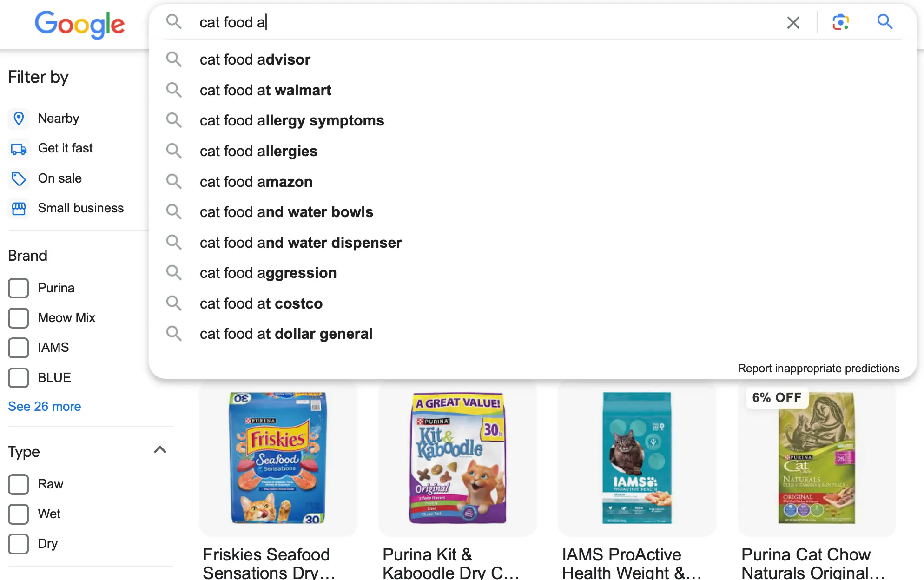Select the Nearby location pin filter
Image resolution: width=924 pixels, height=580 pixels.
coord(19,119)
